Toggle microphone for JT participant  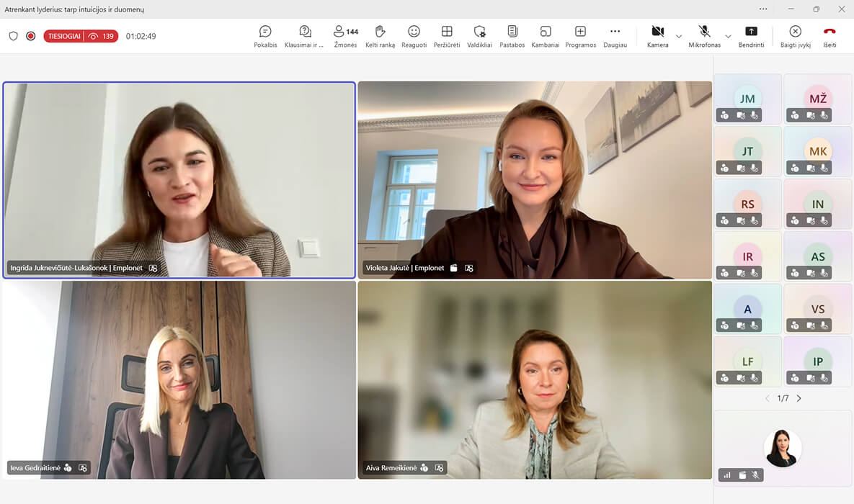(755, 168)
